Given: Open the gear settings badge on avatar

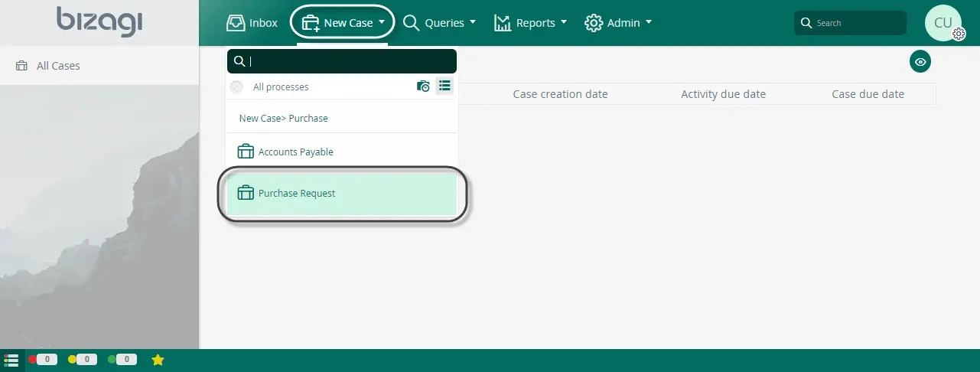Looking at the screenshot, I should point(959,34).
